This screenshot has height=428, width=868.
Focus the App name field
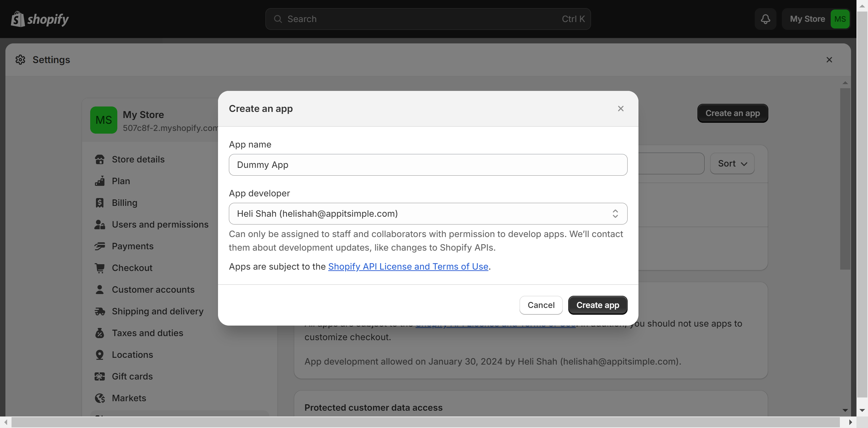pos(428,165)
